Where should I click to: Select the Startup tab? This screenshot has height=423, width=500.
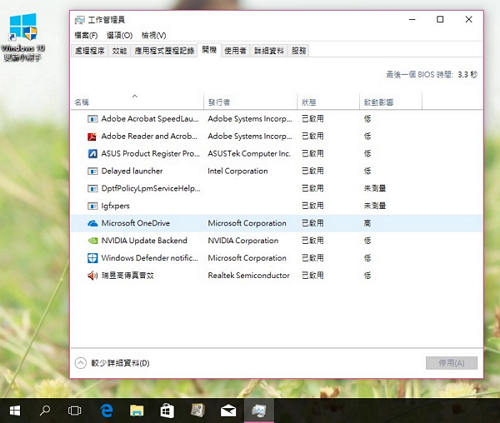point(209,50)
